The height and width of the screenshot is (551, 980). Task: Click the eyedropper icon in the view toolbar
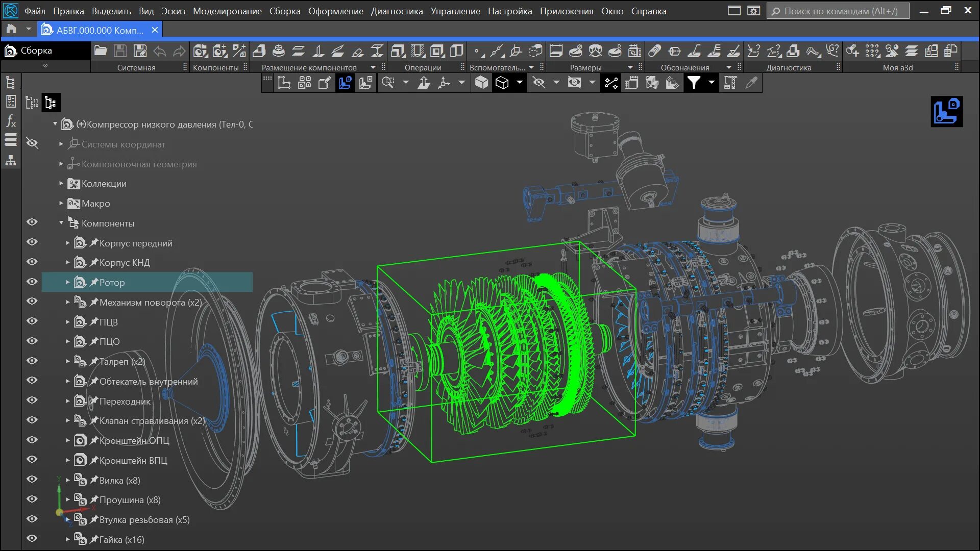pyautogui.click(x=751, y=83)
